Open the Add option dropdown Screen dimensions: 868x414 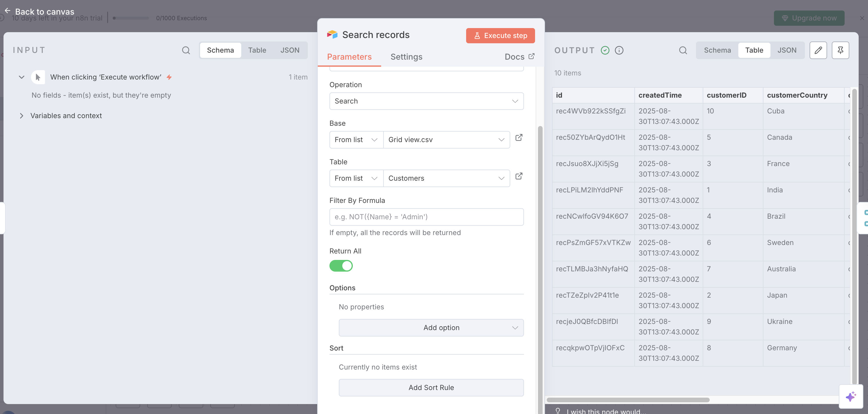(x=431, y=328)
